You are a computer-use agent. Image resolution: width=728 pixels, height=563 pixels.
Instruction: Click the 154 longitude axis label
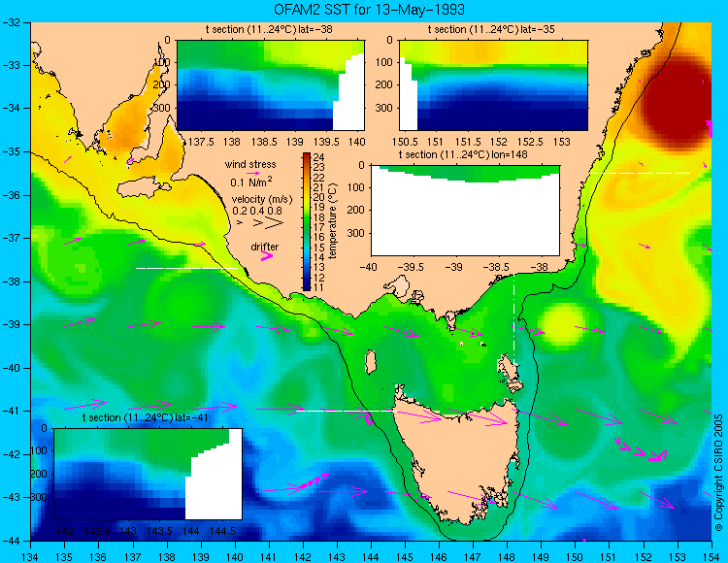(x=711, y=557)
